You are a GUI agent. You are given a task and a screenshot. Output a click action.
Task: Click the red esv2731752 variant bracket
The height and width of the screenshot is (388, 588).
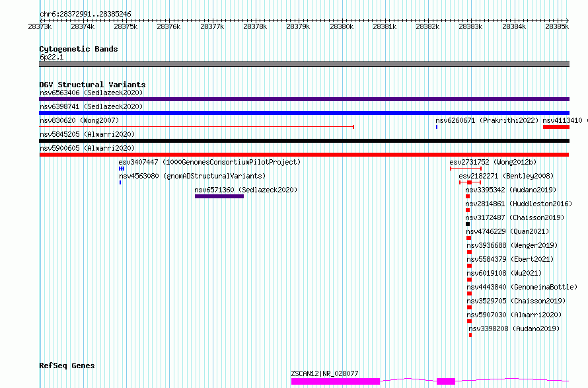pyautogui.click(x=466, y=169)
